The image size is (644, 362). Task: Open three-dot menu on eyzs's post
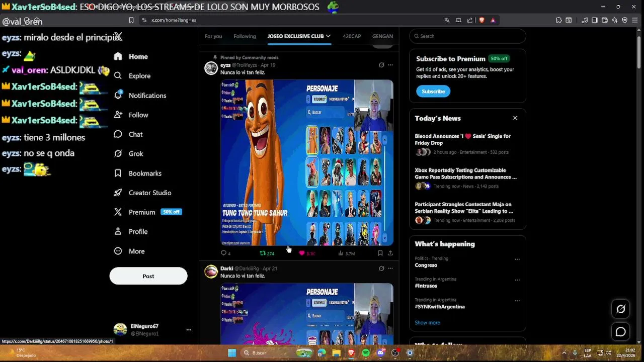(390, 65)
